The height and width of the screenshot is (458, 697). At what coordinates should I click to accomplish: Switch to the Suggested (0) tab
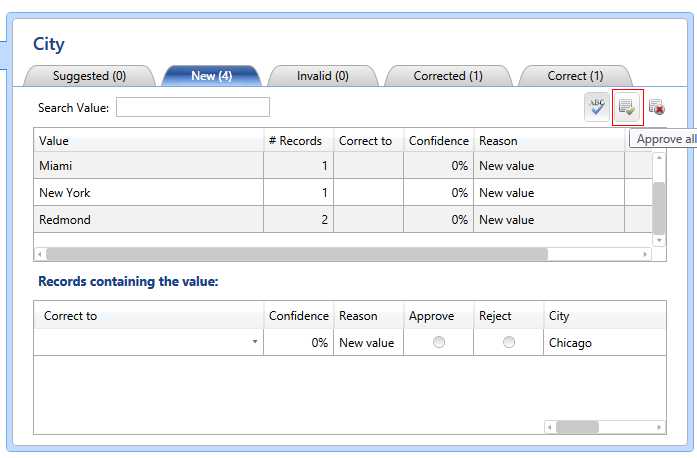pos(89,76)
